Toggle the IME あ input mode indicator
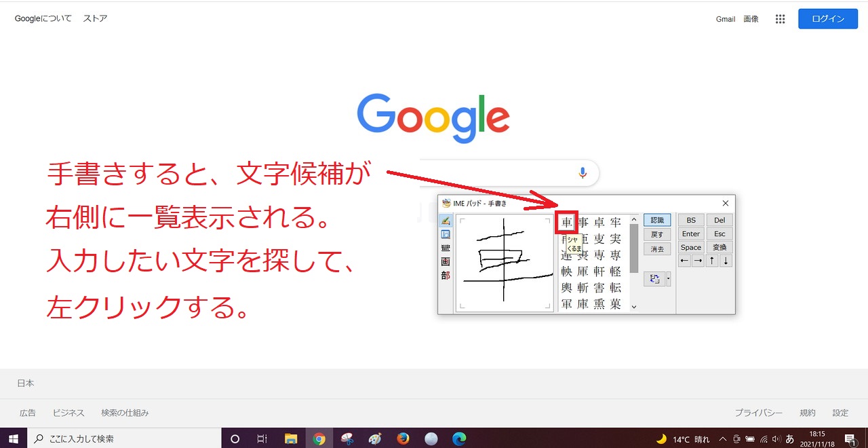This screenshot has width=868, height=448. [790, 438]
